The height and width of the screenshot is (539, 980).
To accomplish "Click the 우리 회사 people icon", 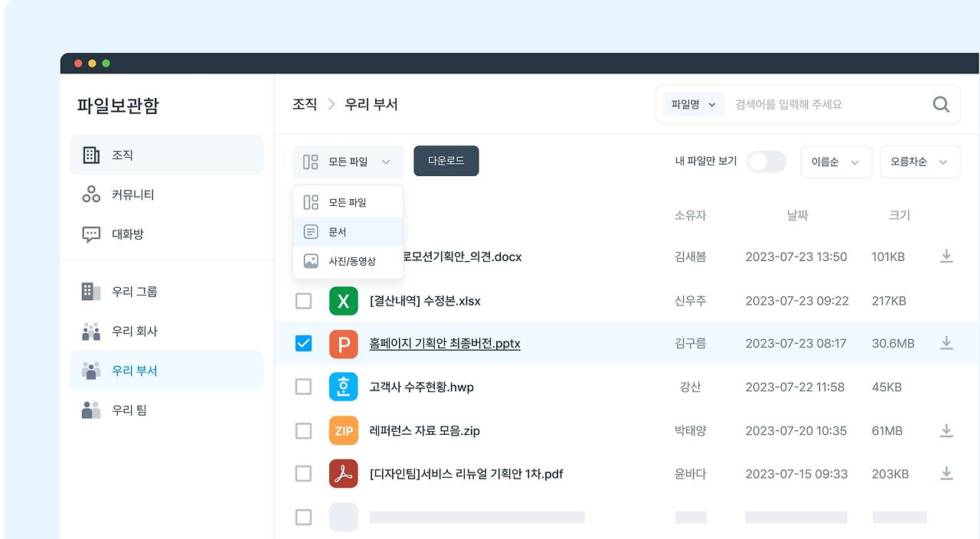I will pos(91,332).
